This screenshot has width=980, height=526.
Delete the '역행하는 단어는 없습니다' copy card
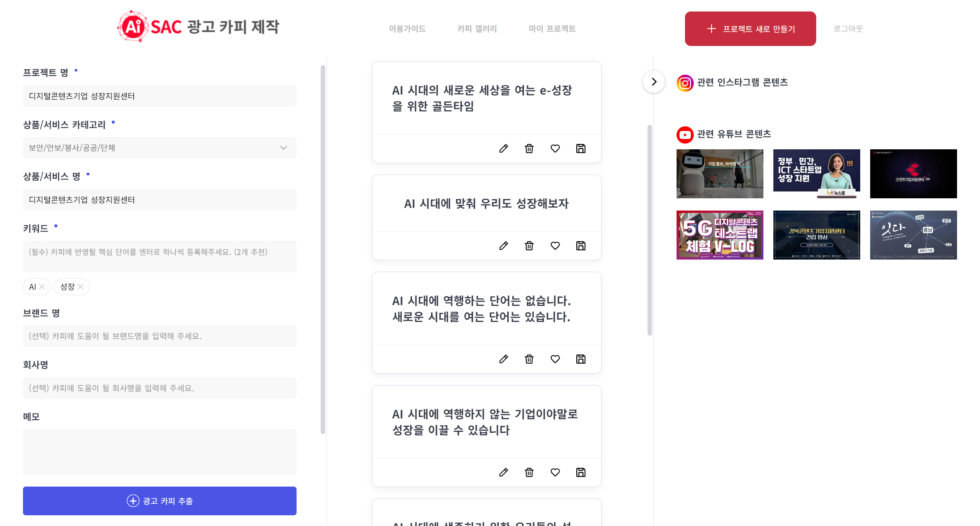pos(529,359)
